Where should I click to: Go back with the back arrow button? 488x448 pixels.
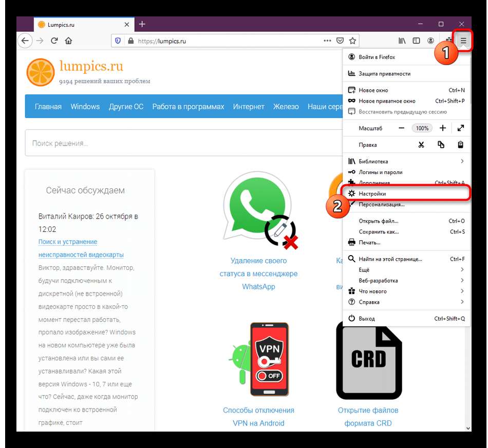pos(25,41)
